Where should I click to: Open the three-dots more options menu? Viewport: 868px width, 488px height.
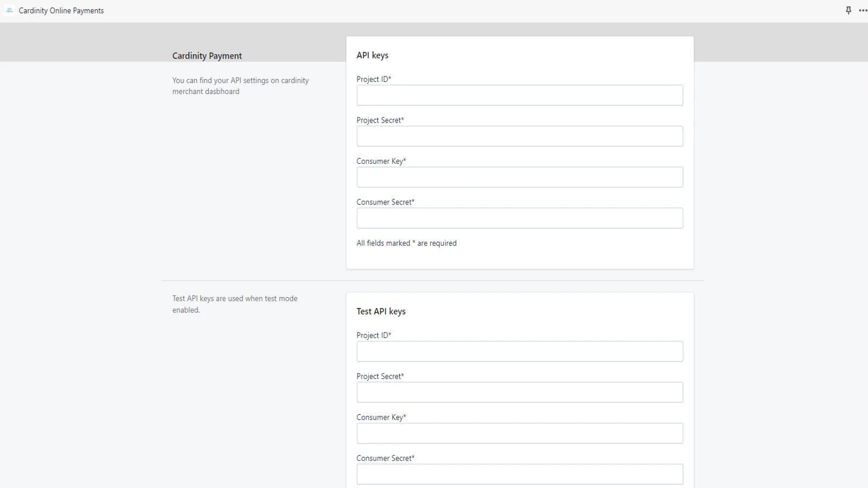pyautogui.click(x=863, y=10)
